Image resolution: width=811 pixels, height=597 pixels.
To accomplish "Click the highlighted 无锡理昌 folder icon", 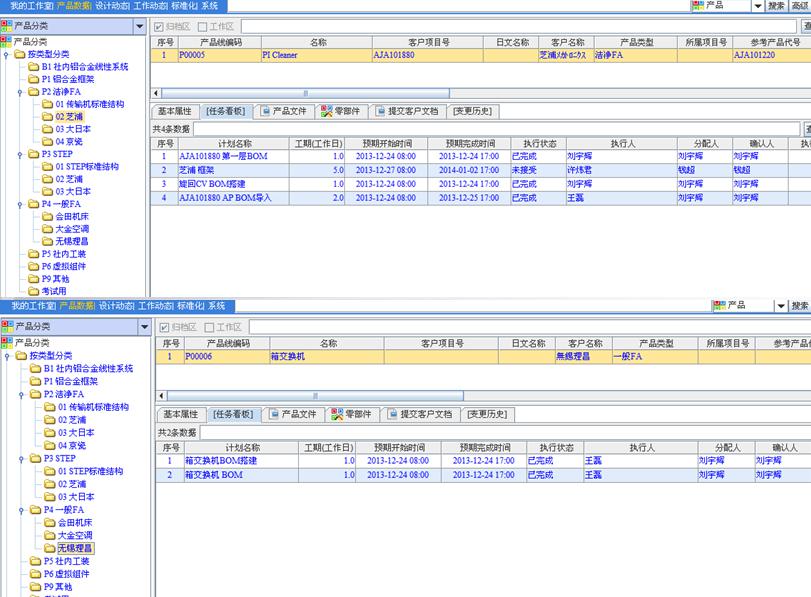I will click(x=47, y=548).
